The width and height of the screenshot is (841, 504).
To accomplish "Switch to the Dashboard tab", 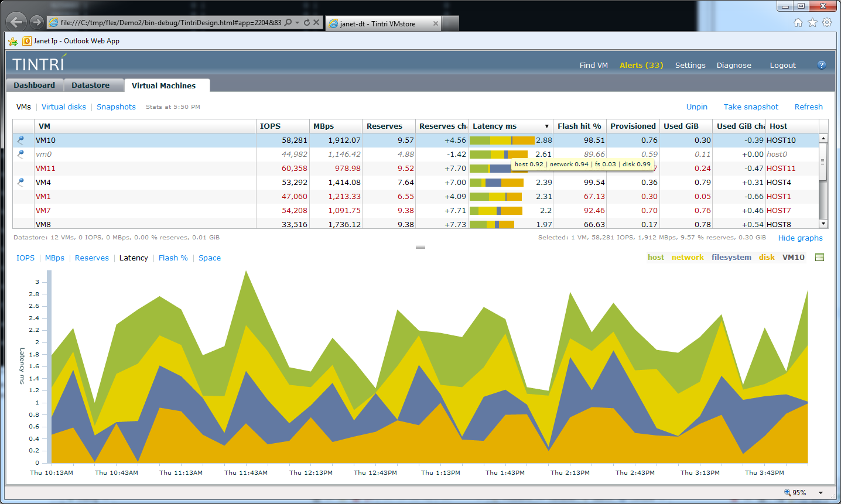I will 35,85.
